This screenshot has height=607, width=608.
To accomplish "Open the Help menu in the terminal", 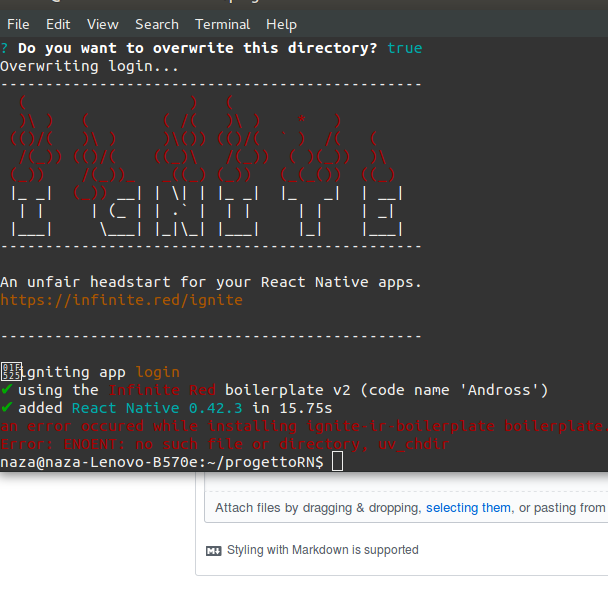I will (x=281, y=25).
